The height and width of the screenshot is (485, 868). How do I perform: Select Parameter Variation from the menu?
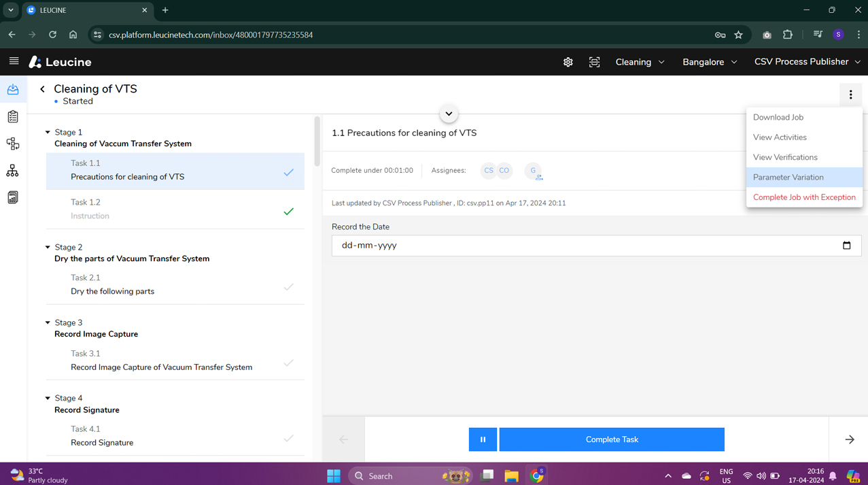click(788, 178)
